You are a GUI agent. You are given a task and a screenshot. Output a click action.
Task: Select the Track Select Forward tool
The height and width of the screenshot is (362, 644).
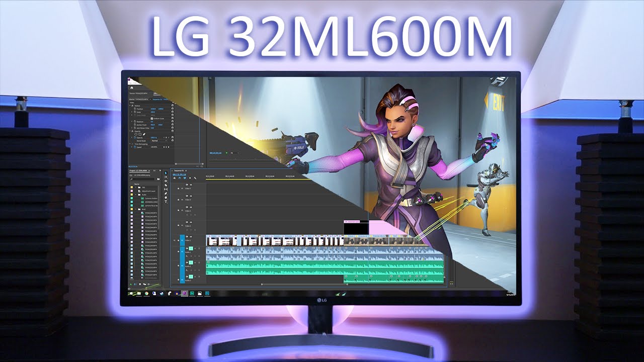pyautogui.click(x=166, y=177)
